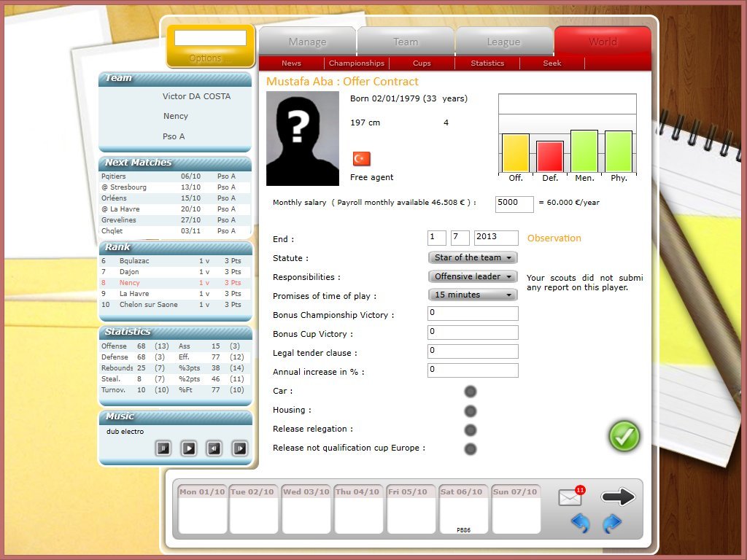The height and width of the screenshot is (560, 747).
Task: Click the Monthly salary input field
Action: (514, 203)
